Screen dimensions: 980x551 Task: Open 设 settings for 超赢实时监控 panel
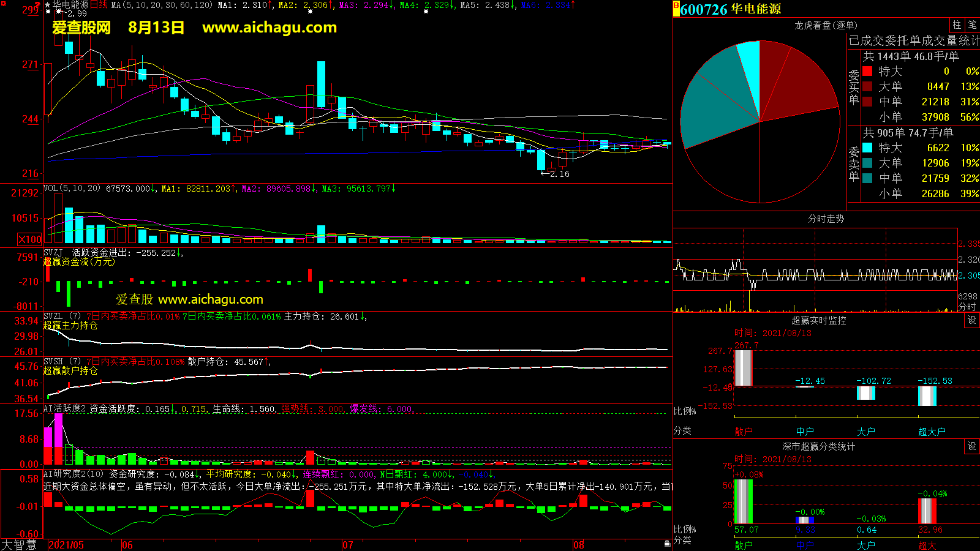coord(972,320)
